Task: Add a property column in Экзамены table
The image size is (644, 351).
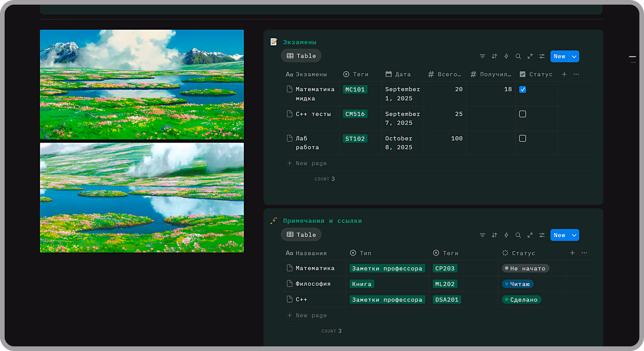Action: tap(564, 74)
